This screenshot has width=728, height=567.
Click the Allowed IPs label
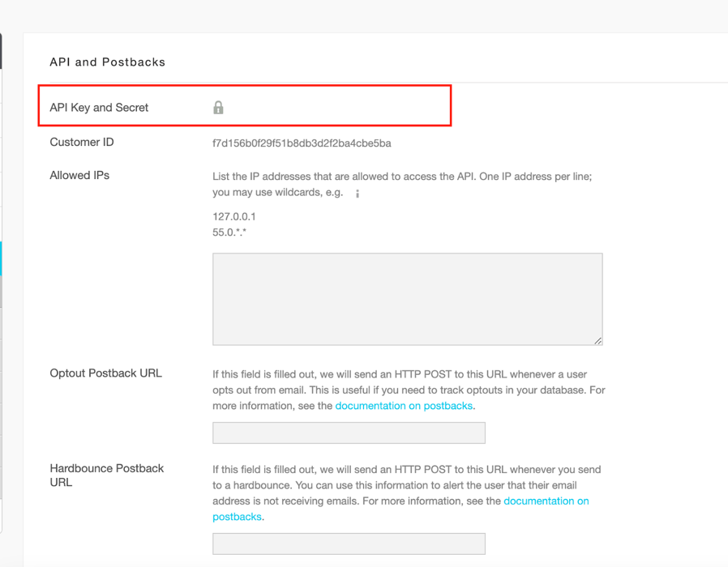[79, 175]
